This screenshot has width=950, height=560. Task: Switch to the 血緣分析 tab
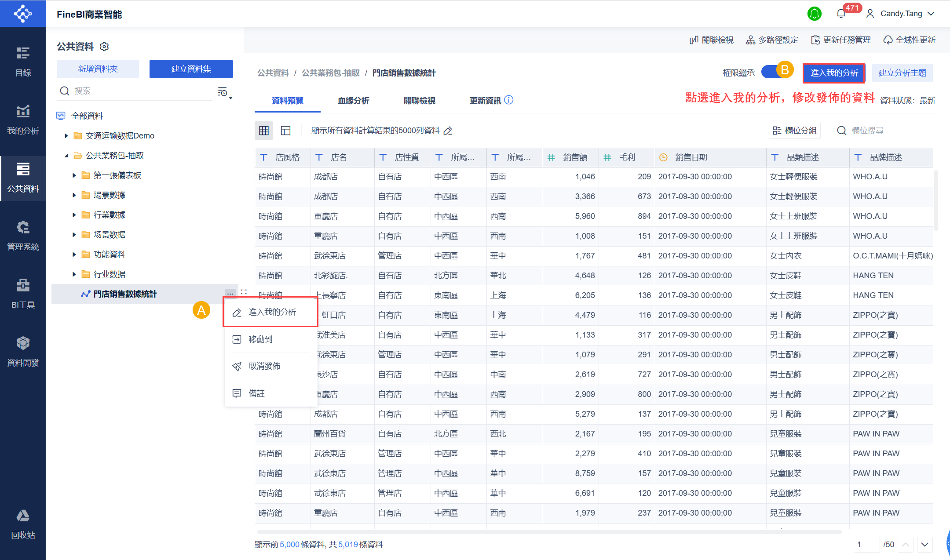(353, 101)
